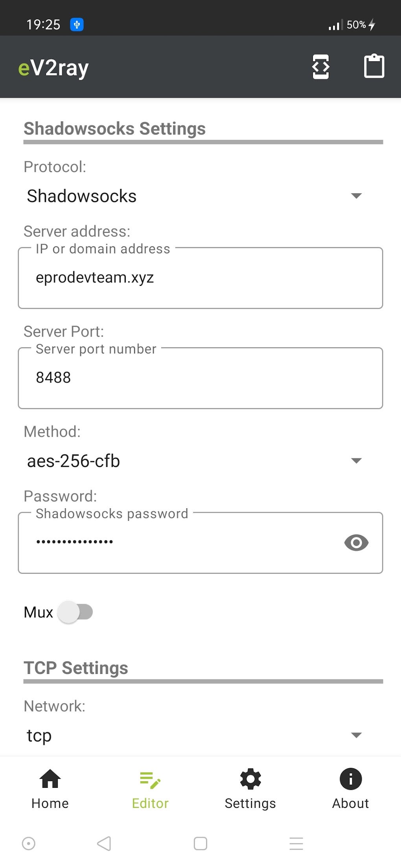
Task: Tap the About info icon
Action: click(350, 778)
